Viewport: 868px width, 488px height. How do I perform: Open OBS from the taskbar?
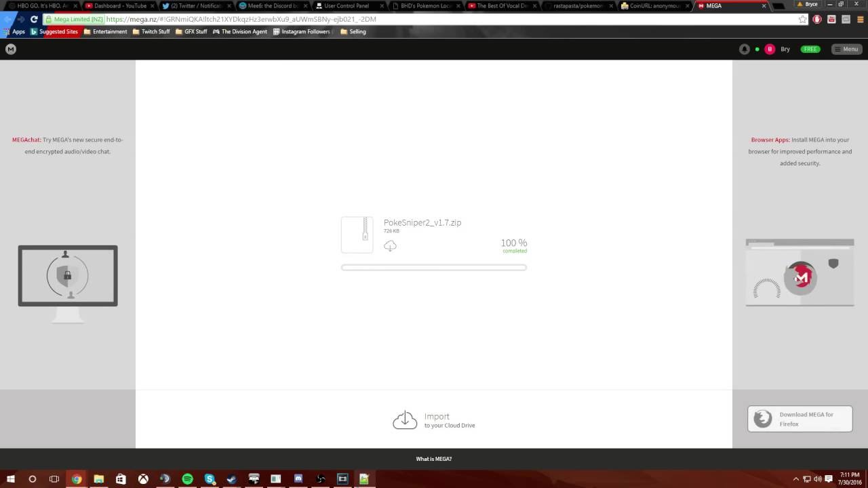(320, 479)
